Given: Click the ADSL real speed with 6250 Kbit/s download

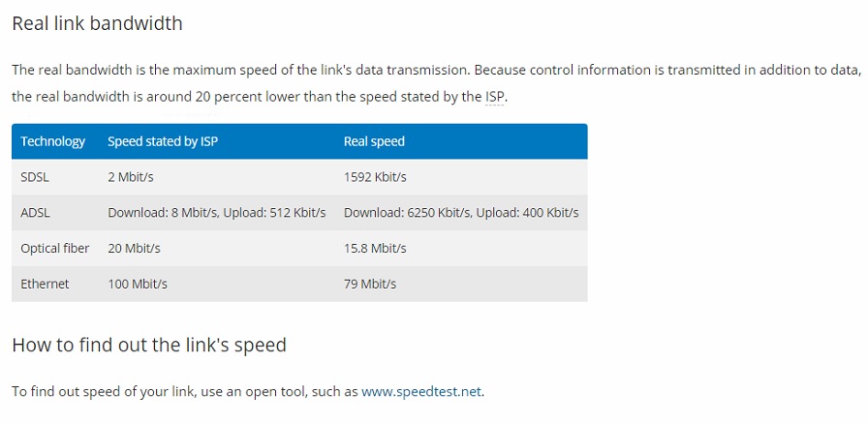Looking at the screenshot, I should click(x=461, y=213).
